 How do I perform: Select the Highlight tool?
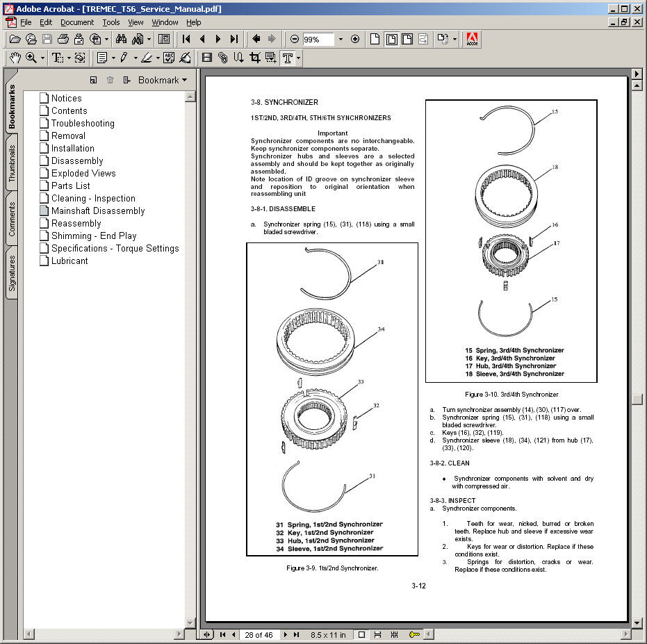[x=147, y=58]
